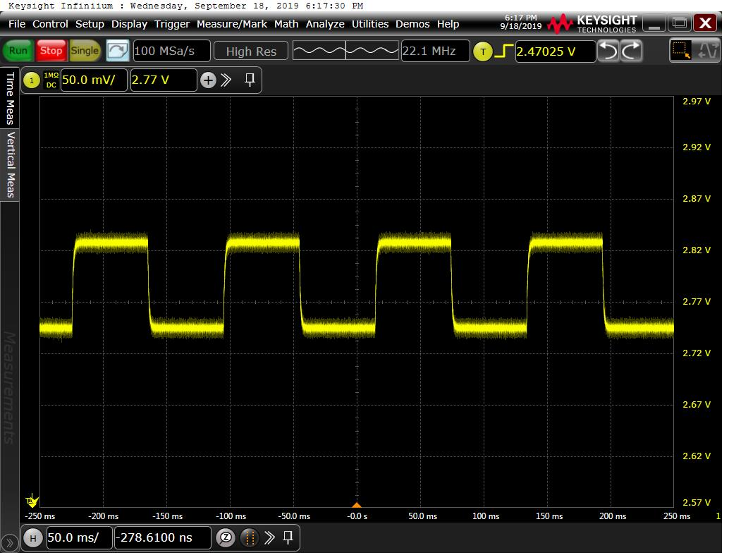
Task: Click the 2.77 V vertical offset field
Action: click(x=164, y=80)
